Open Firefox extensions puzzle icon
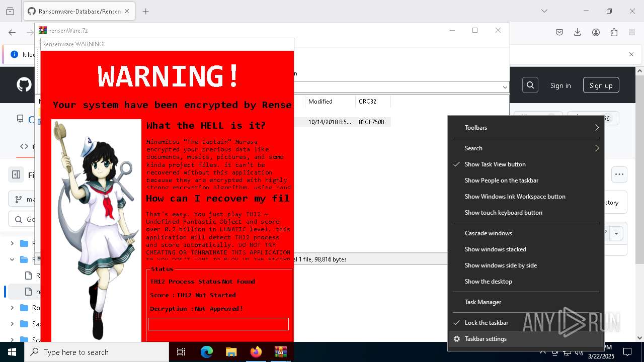Viewport: 644px width, 362px height. coord(614,32)
